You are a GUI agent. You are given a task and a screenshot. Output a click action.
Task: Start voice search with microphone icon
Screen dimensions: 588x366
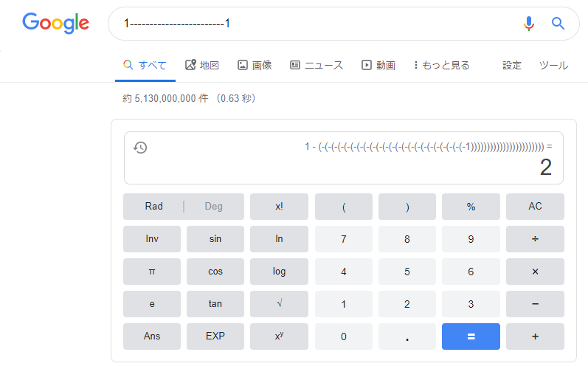[x=529, y=24]
